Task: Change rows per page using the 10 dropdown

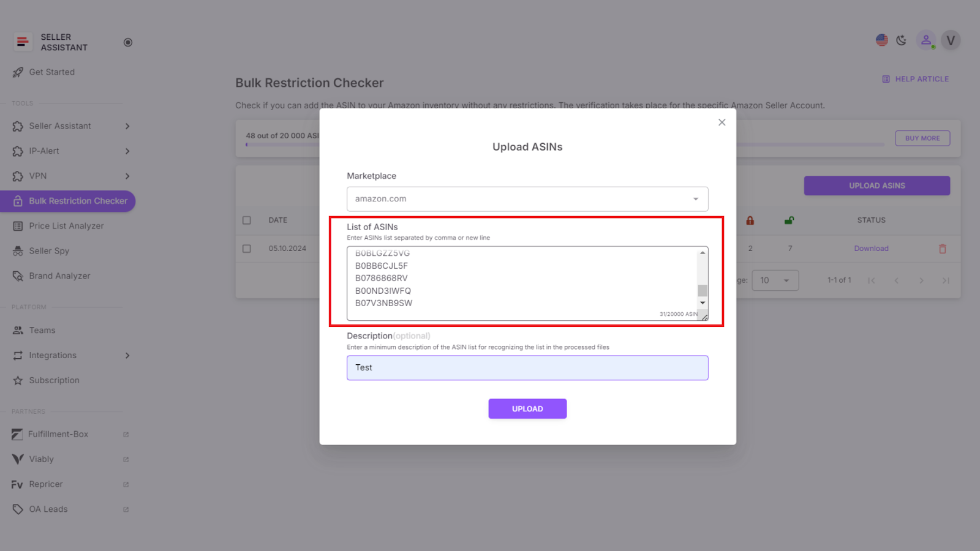Action: pos(775,280)
